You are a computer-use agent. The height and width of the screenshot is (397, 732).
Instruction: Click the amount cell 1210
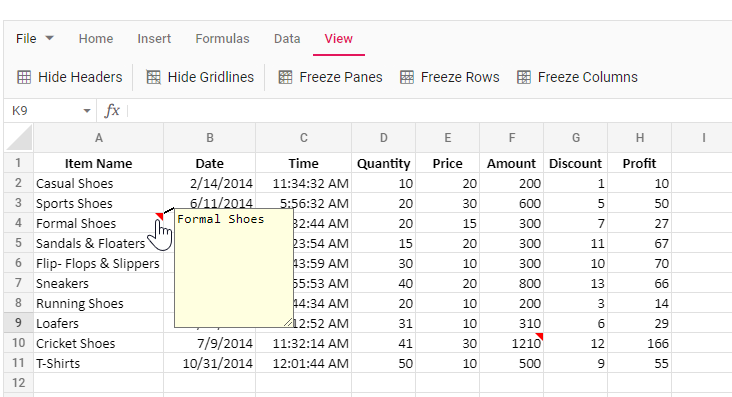pos(512,343)
